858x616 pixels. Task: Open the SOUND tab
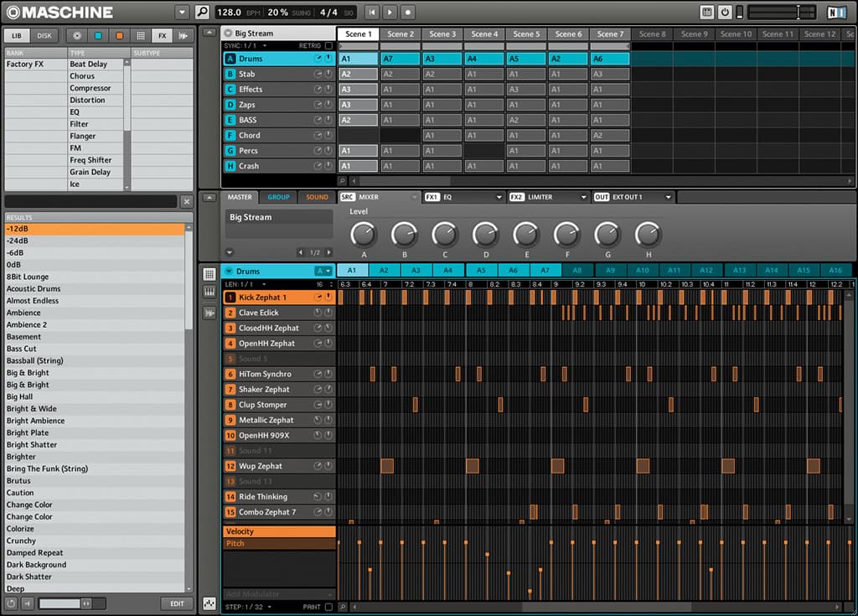pos(317,197)
